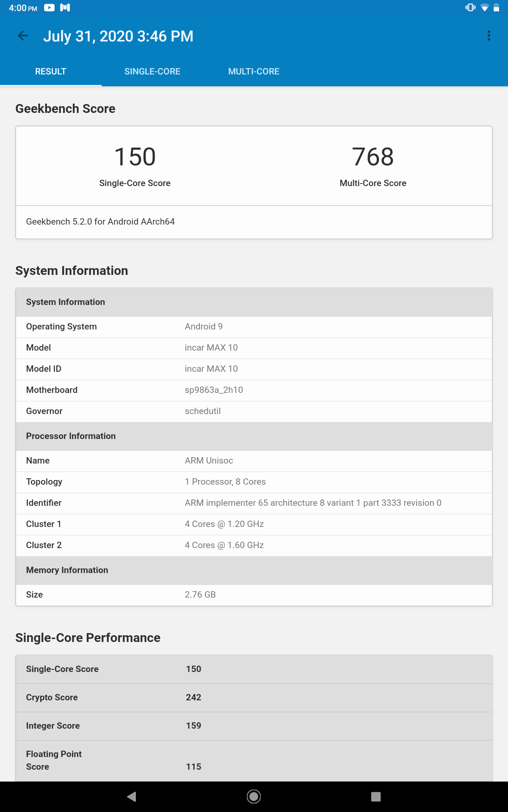The height and width of the screenshot is (812, 508).
Task: Tap the battery status icon
Action: 497,8
